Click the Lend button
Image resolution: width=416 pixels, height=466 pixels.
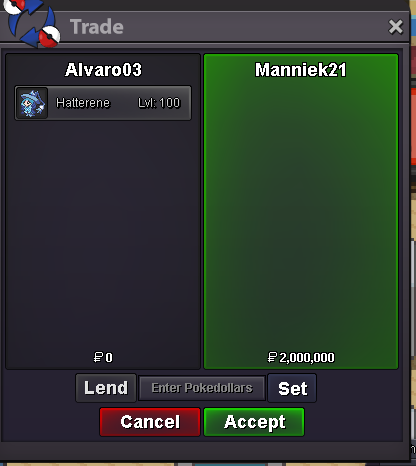[106, 388]
